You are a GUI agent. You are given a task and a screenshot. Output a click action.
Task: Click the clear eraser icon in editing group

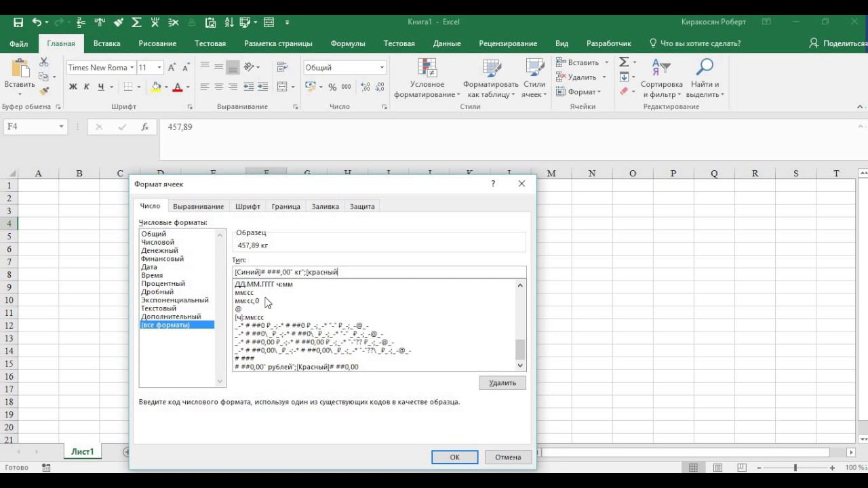click(x=624, y=91)
